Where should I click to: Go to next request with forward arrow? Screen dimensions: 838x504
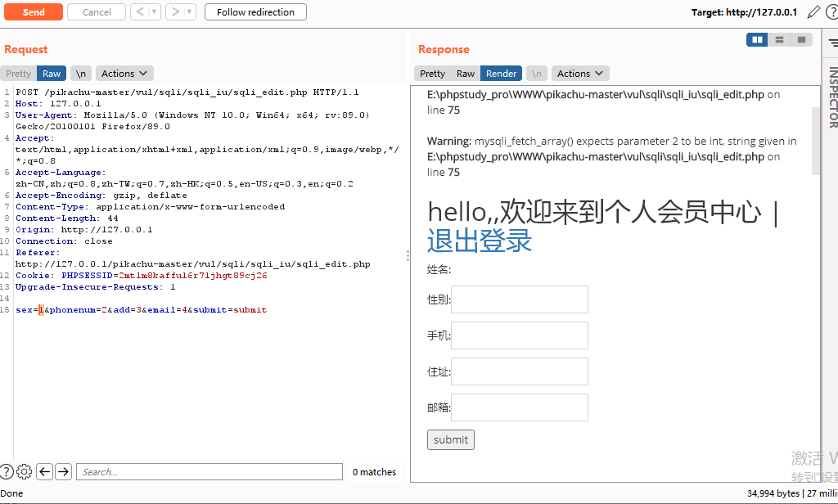click(x=175, y=11)
